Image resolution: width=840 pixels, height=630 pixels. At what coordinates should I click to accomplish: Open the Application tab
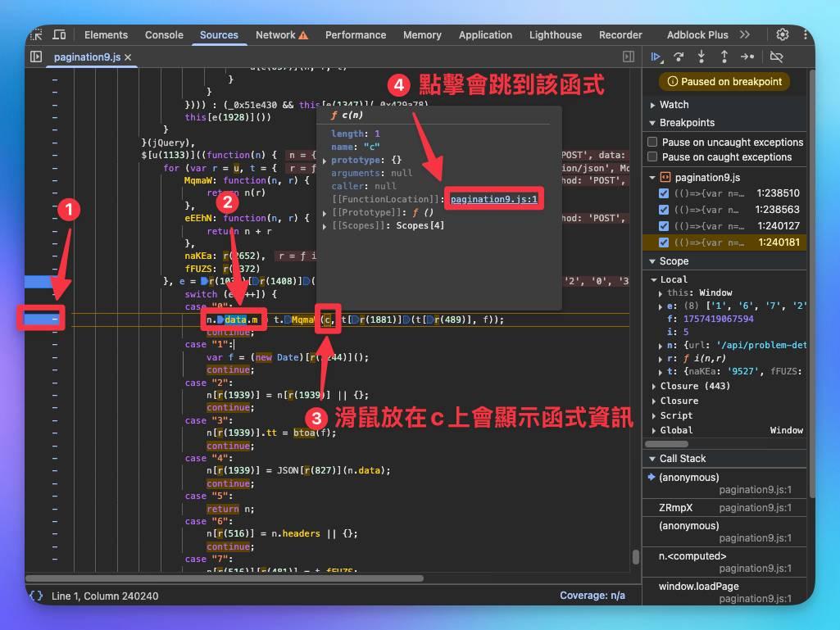pyautogui.click(x=485, y=35)
